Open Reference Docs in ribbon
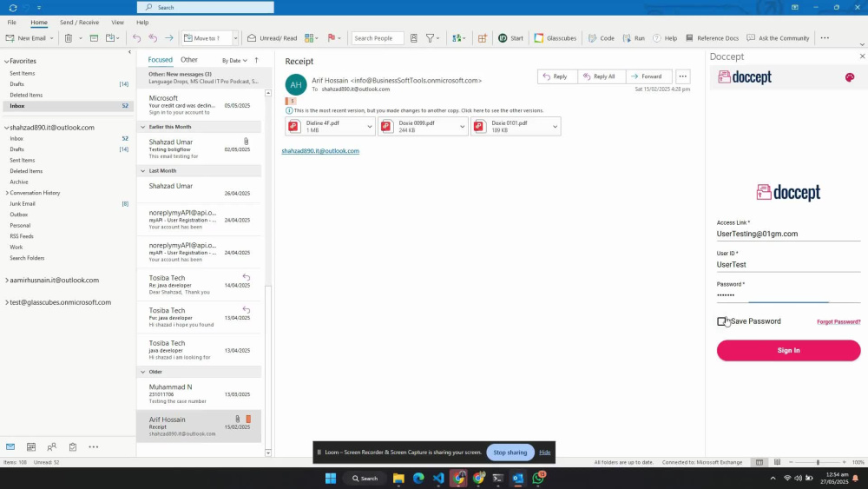This screenshot has width=868, height=489. tap(712, 38)
